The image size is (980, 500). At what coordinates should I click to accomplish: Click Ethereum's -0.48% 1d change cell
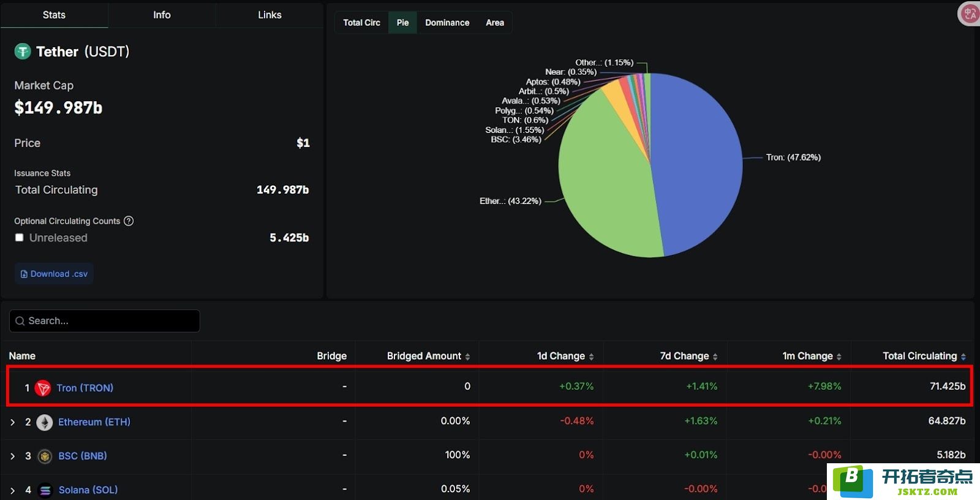point(577,421)
